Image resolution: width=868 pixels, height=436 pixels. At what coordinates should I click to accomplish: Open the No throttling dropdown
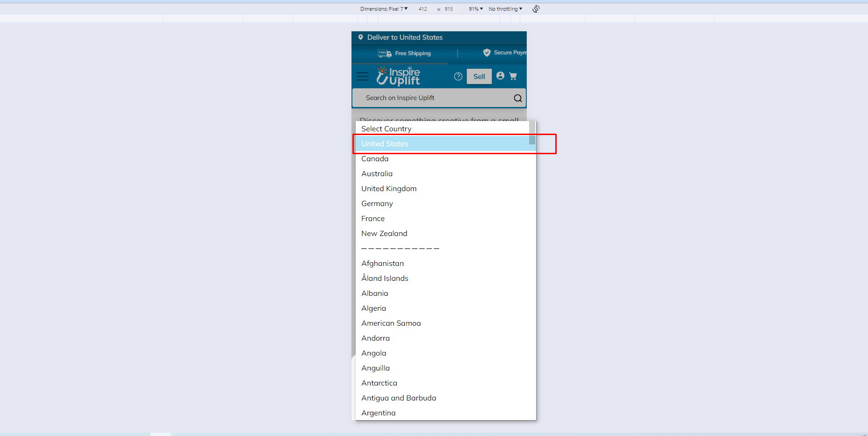pyautogui.click(x=505, y=9)
